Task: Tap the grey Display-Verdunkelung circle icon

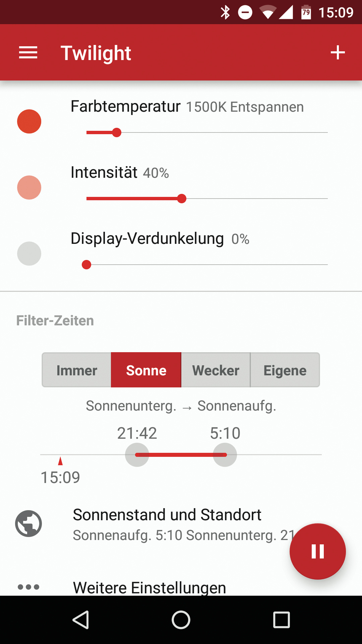Action: (29, 254)
